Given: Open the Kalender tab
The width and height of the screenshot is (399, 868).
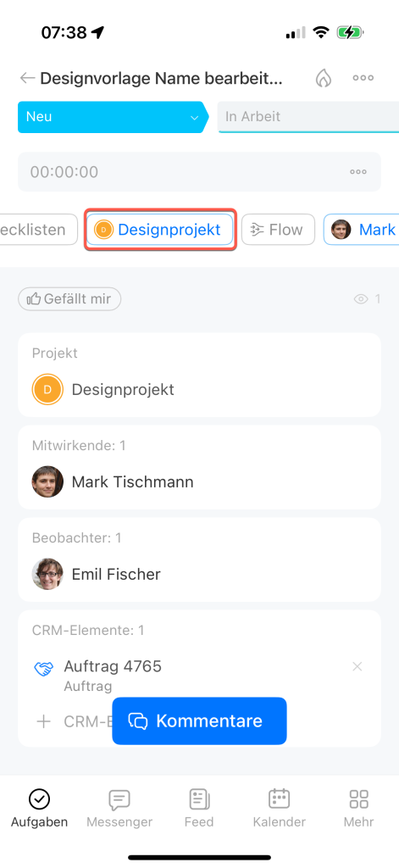Looking at the screenshot, I should click(x=279, y=808).
